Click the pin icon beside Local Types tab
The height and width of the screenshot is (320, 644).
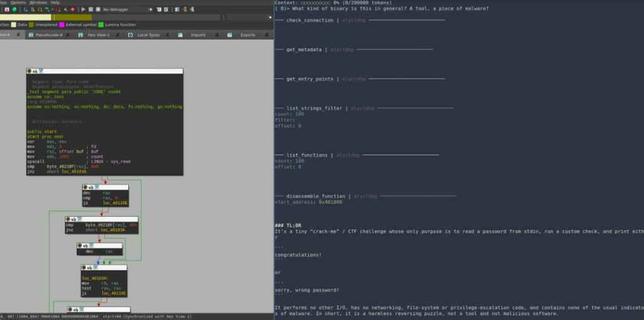coord(167,35)
